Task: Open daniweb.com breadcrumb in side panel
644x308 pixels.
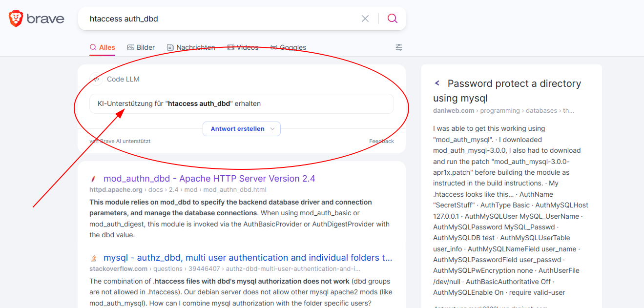Action: (503, 111)
